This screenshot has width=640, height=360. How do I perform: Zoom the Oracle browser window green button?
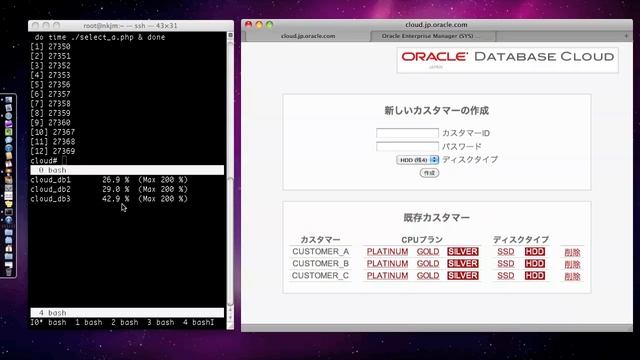tap(269, 24)
